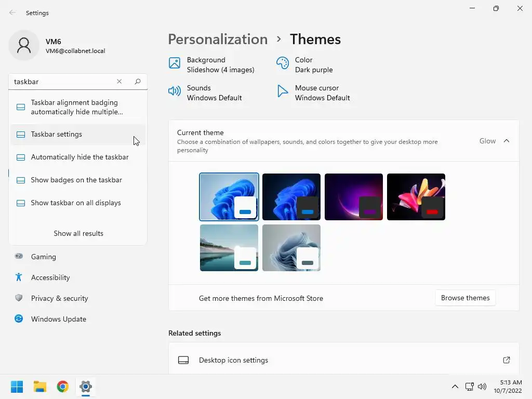
Task: Open Taskbar settings search result
Action: (78, 135)
